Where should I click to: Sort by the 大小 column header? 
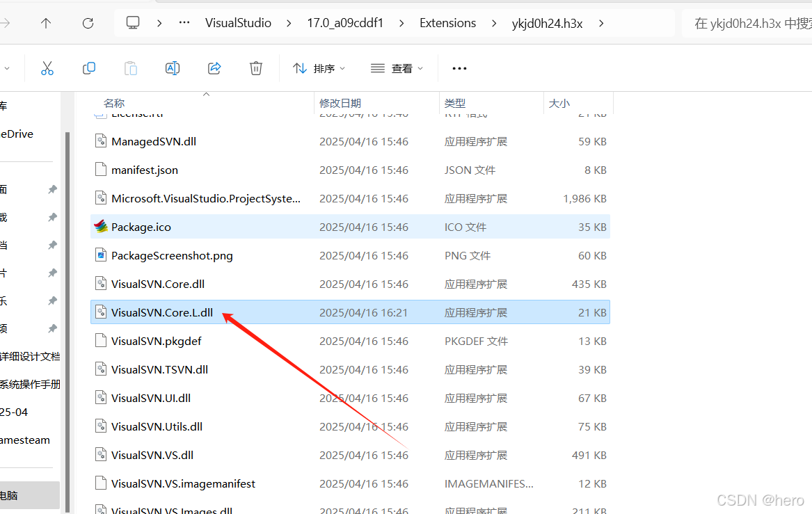559,103
